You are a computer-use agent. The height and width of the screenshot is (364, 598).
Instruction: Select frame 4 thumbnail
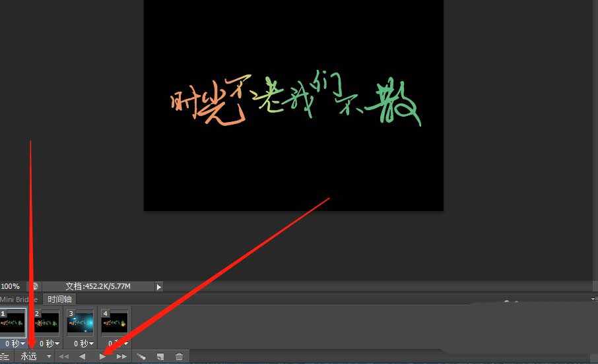tap(115, 323)
